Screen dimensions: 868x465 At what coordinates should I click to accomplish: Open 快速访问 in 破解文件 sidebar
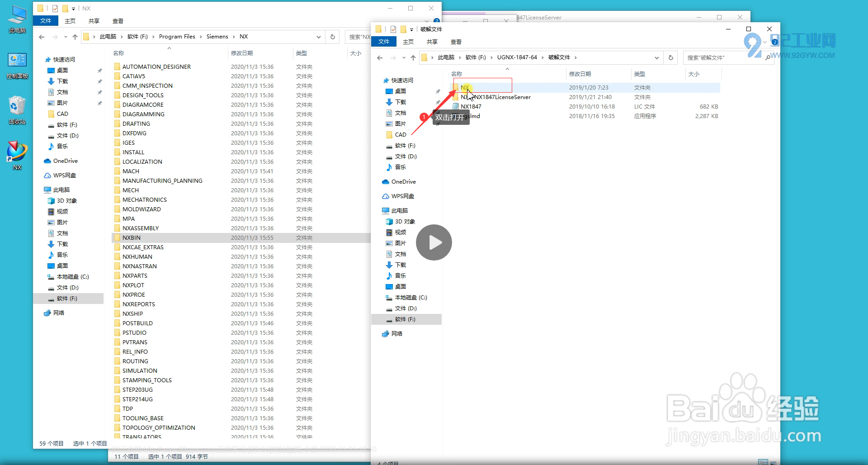402,81
